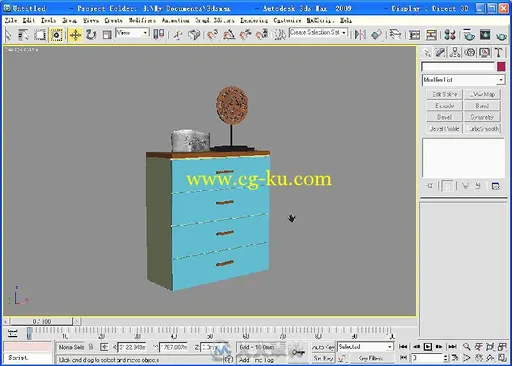The width and height of the screenshot is (512, 366).
Task: Toggle the Spinner Snap icon
Action: [x=262, y=35]
